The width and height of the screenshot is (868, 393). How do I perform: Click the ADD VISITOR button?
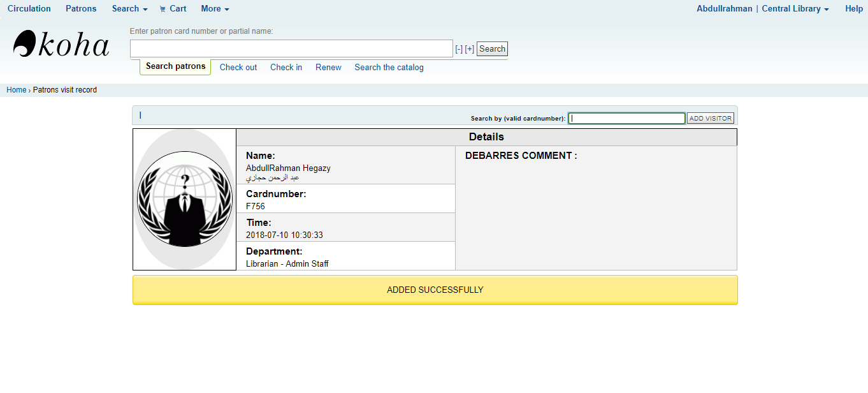[x=711, y=119]
